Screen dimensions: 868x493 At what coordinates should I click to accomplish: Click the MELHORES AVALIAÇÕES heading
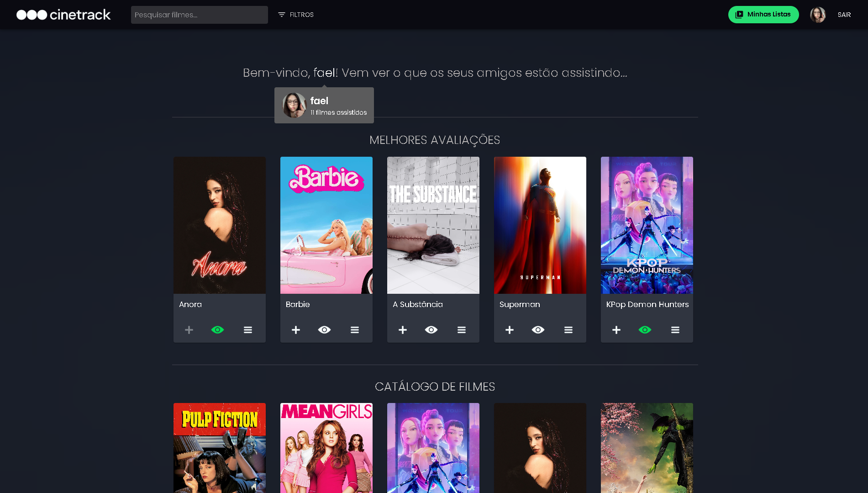pyautogui.click(x=435, y=140)
